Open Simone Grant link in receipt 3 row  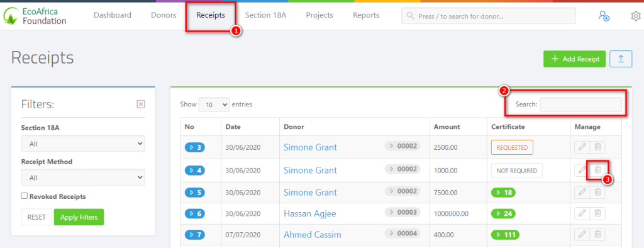310,147
